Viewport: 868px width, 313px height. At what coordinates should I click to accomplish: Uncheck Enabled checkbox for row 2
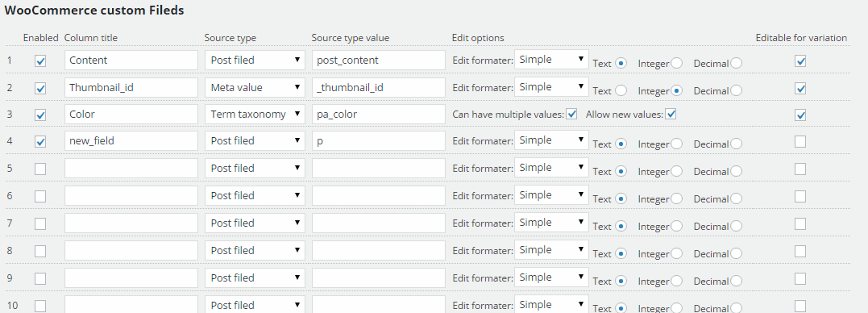pyautogui.click(x=40, y=88)
